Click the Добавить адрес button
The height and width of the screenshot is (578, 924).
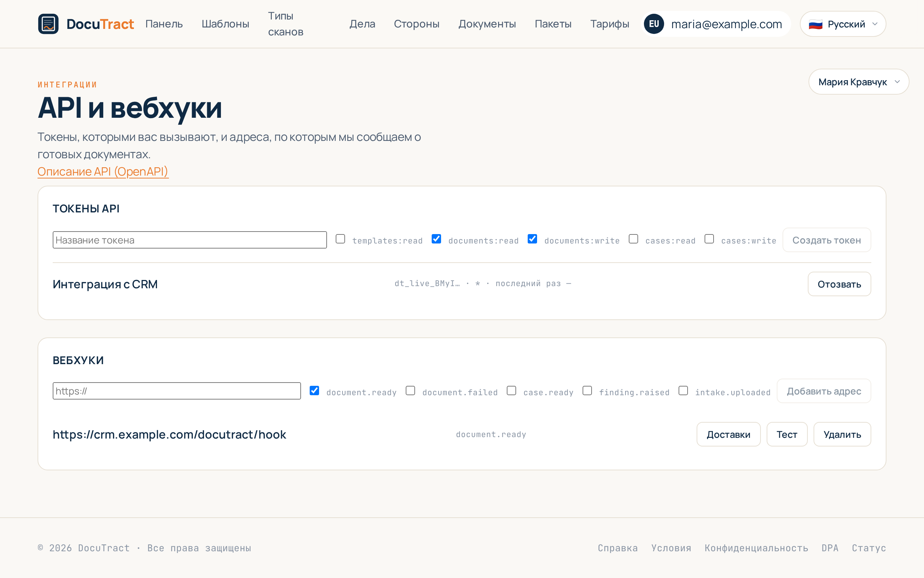[x=824, y=391]
